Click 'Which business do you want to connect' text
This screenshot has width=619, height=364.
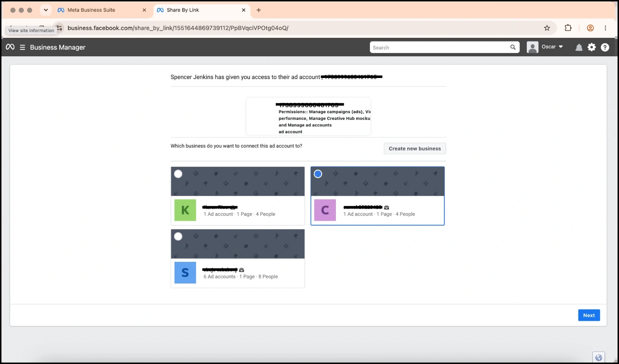coord(236,146)
